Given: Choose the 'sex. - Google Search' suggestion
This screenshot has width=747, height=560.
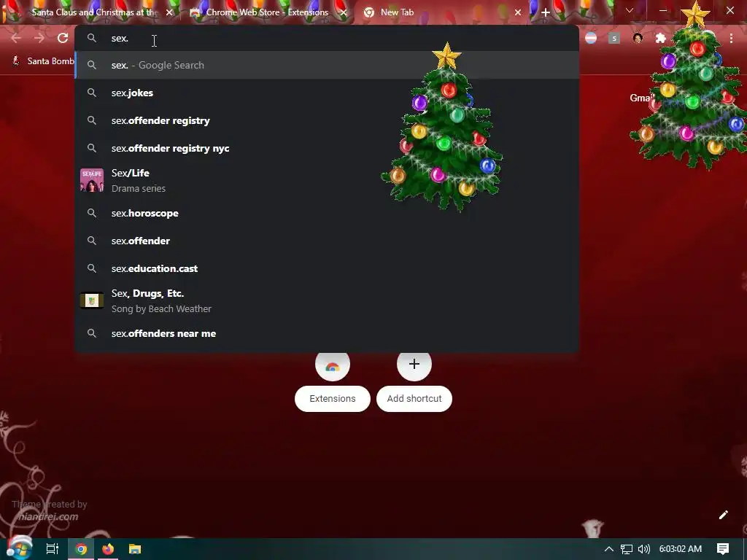Looking at the screenshot, I should [x=327, y=65].
